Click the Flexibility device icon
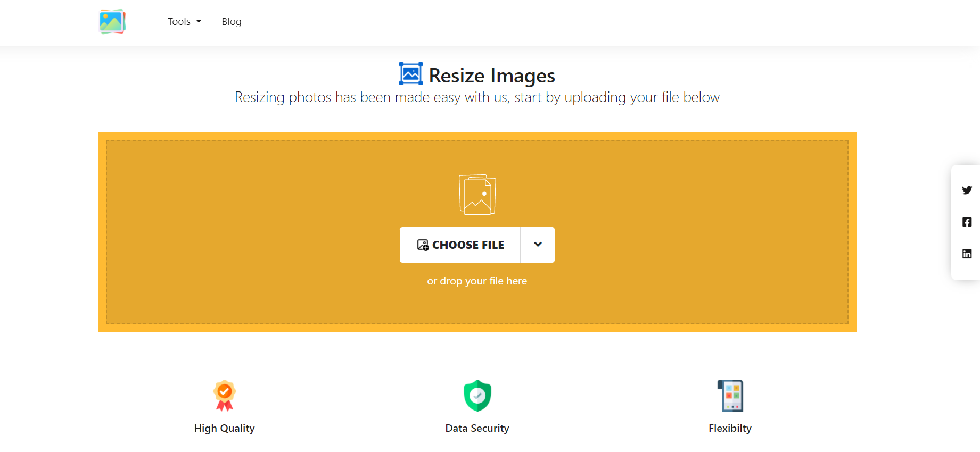The width and height of the screenshot is (980, 452). point(730,395)
